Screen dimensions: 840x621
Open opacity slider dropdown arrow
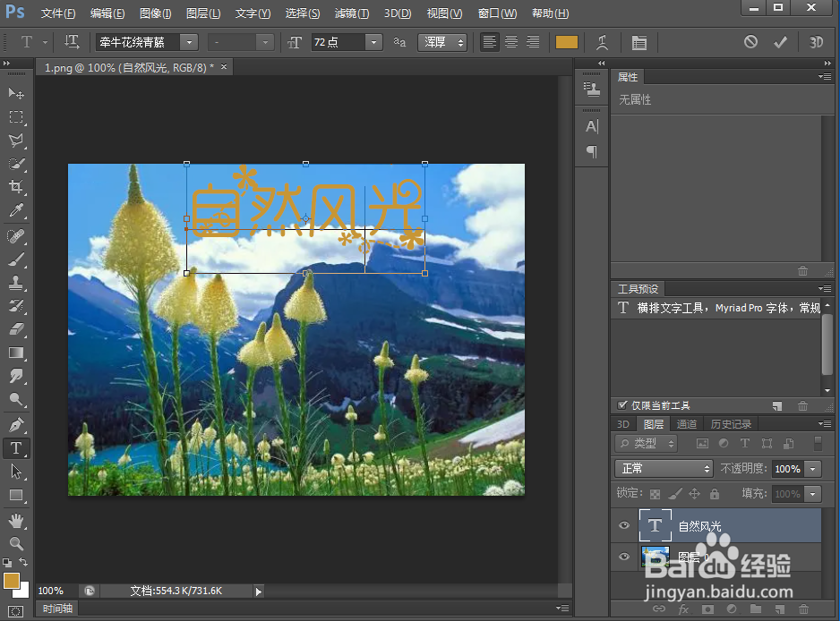[813, 469]
